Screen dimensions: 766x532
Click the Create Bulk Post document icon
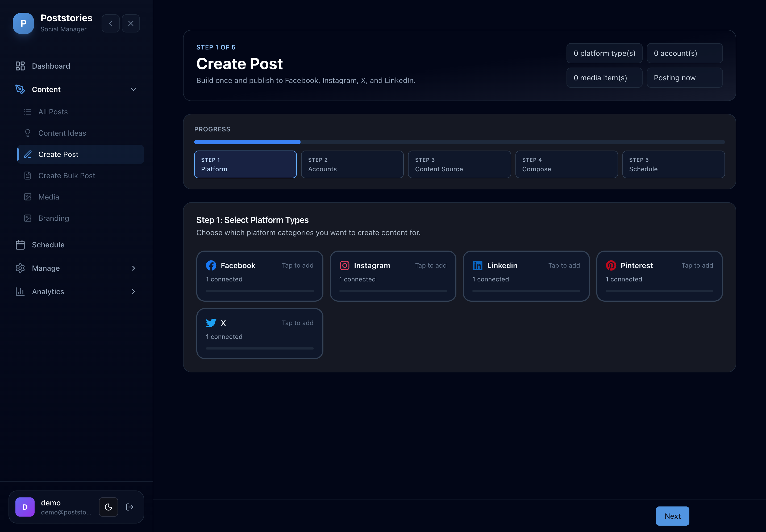pyautogui.click(x=28, y=176)
